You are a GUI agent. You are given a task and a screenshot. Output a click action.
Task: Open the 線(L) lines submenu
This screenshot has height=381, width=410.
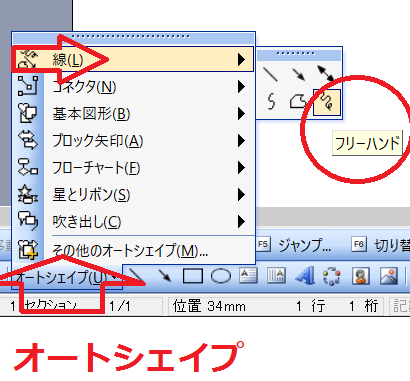pos(133,60)
